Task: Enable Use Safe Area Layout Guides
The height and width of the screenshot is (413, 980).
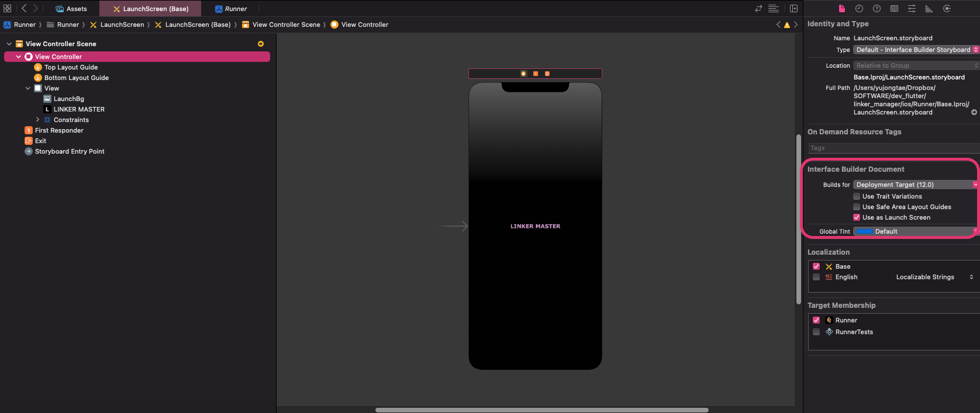Action: [857, 207]
